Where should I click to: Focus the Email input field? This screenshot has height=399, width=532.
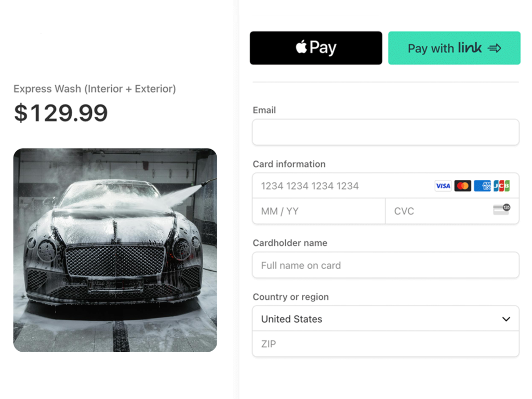point(385,132)
